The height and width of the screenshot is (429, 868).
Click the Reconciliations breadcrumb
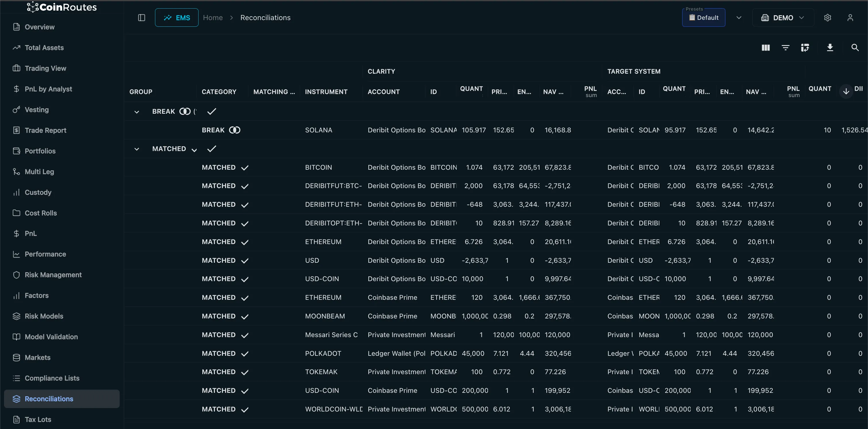click(265, 18)
